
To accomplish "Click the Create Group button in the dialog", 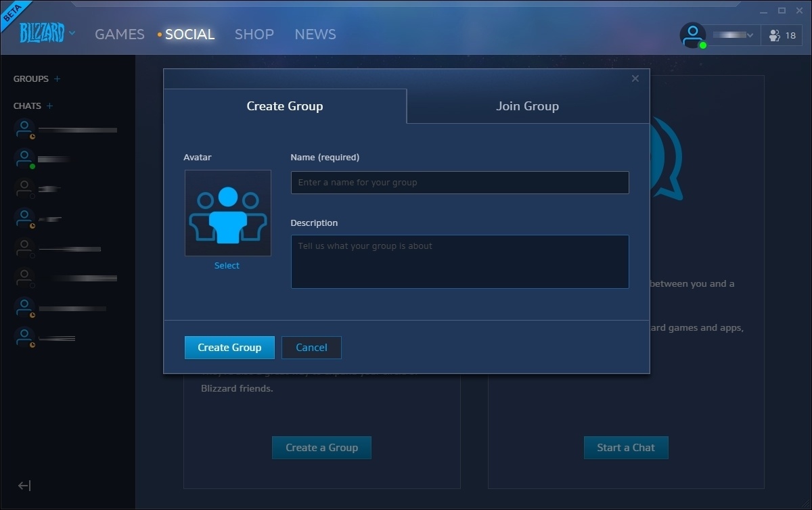I will (229, 347).
